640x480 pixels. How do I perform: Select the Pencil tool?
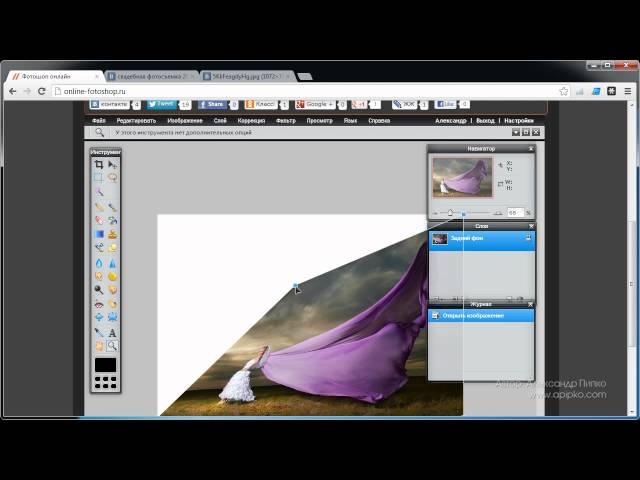coord(99,207)
